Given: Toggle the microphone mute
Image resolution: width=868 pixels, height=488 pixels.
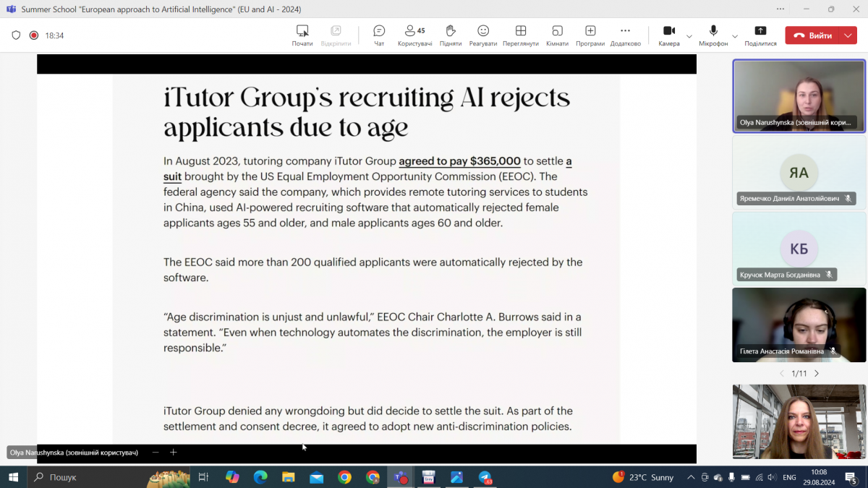Looking at the screenshot, I should tap(713, 35).
